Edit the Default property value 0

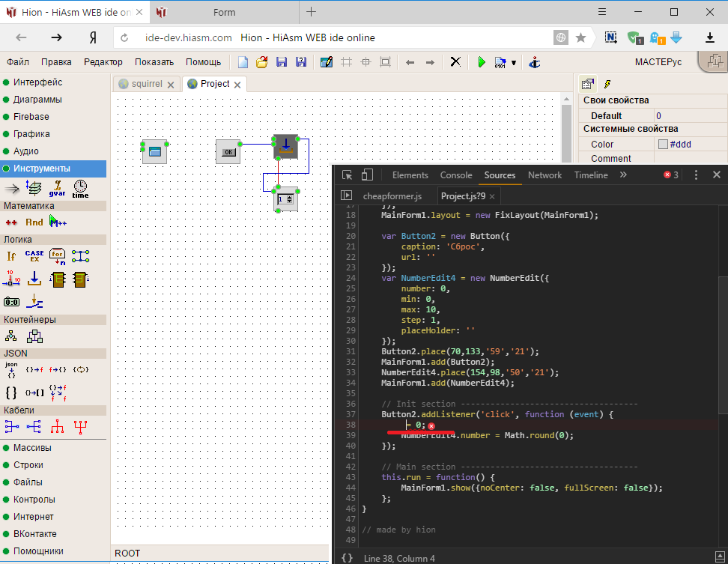[691, 115]
